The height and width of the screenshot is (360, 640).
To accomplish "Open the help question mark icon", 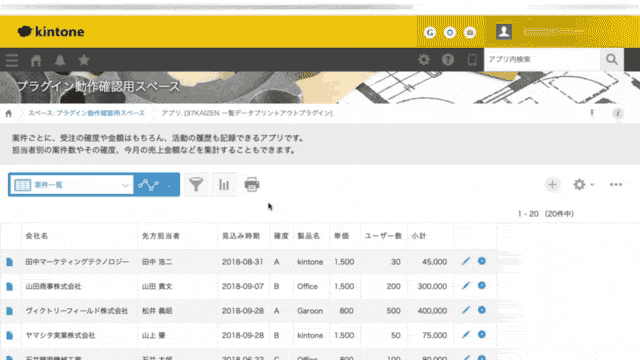I will pos(448,60).
